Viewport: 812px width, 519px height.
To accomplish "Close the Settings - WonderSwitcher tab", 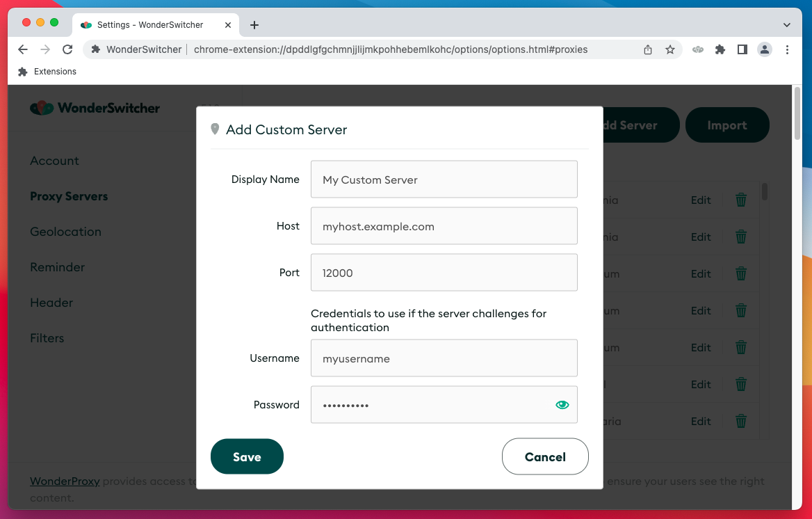I will 228,25.
